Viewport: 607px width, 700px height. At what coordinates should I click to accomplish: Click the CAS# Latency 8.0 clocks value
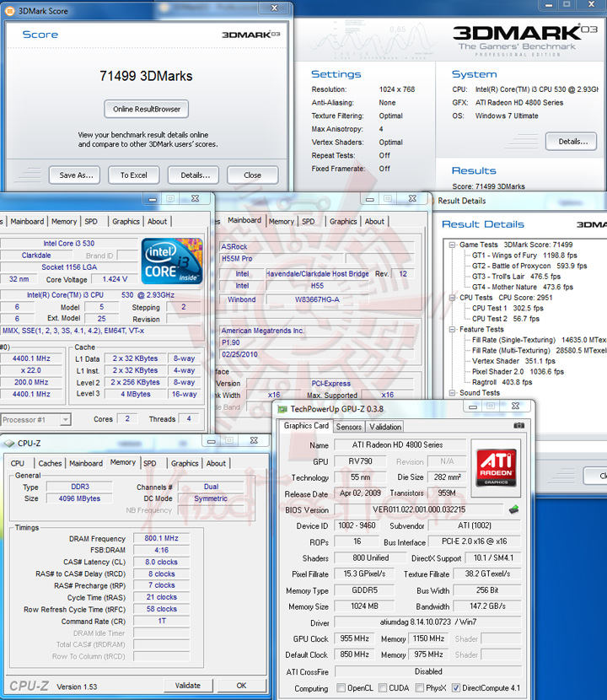pos(161,562)
